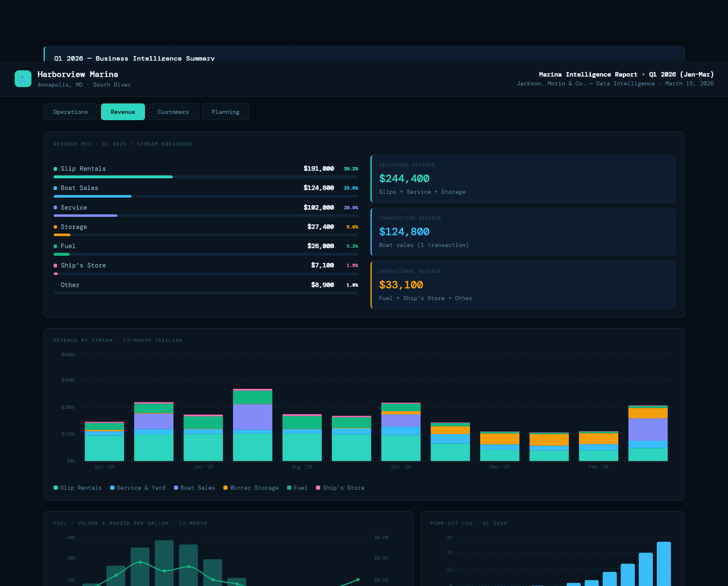Click the Storage orange color dot
Image resolution: width=728 pixels, height=586 pixels.
(55, 227)
